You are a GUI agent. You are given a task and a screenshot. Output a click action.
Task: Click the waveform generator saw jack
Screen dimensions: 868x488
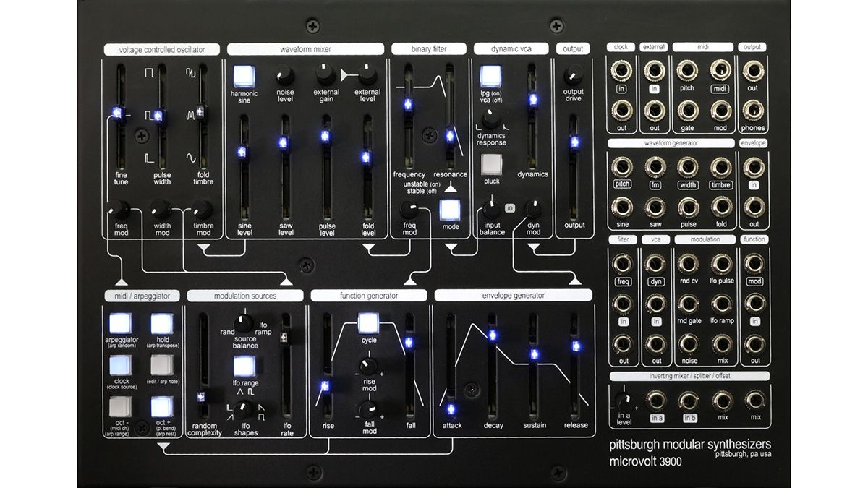[655, 206]
